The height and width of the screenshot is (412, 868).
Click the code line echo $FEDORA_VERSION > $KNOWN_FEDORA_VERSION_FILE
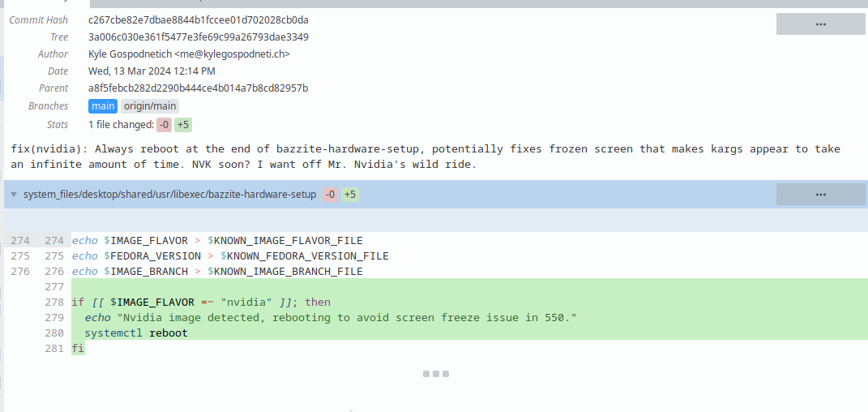point(230,255)
